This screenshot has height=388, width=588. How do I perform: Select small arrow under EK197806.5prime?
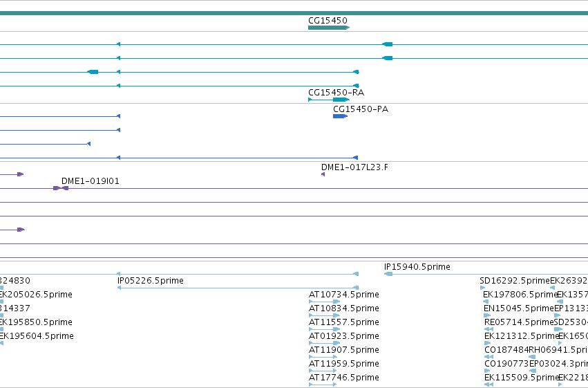pos(486,302)
